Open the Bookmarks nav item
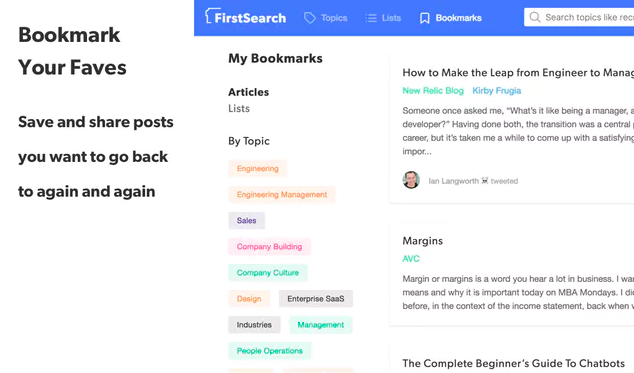Viewport: 634px width, 373px height. point(451,18)
